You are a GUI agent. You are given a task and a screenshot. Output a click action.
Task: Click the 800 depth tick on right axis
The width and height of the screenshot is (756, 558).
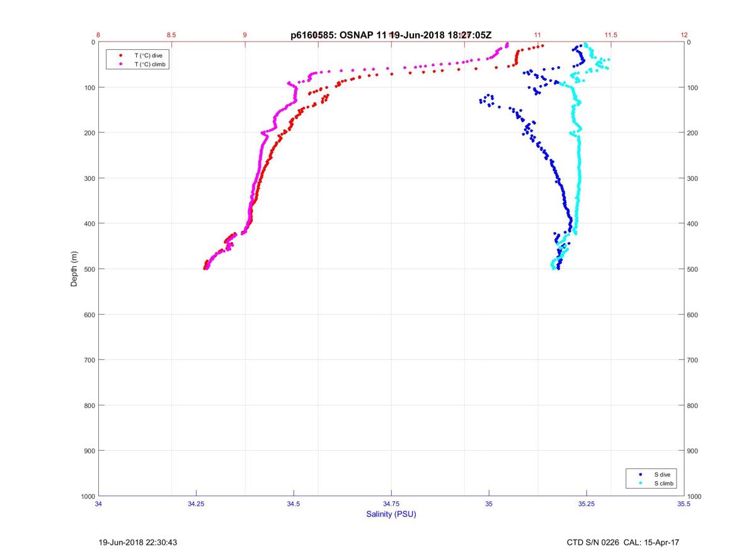pyautogui.click(x=694, y=405)
